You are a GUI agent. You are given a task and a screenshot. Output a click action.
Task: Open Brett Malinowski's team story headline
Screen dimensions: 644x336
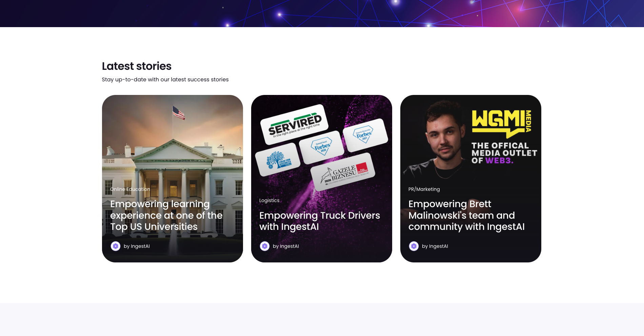pos(466,215)
